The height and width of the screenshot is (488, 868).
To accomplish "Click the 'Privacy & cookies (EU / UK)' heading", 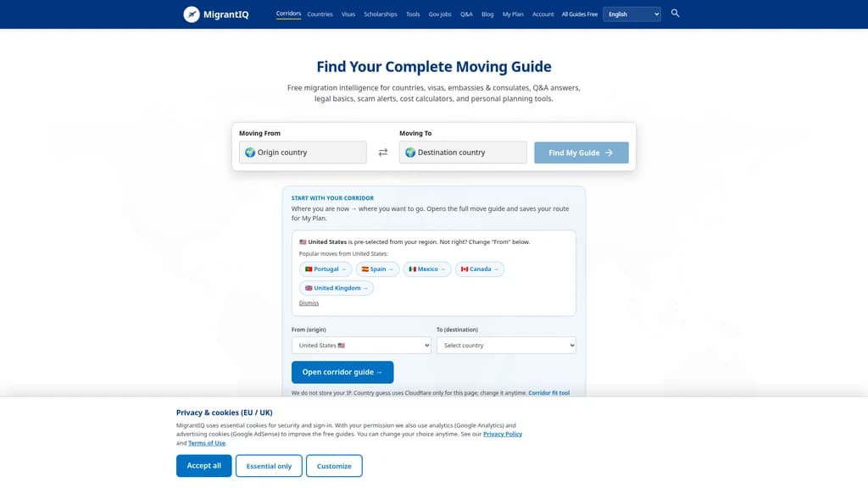I will [x=224, y=413].
